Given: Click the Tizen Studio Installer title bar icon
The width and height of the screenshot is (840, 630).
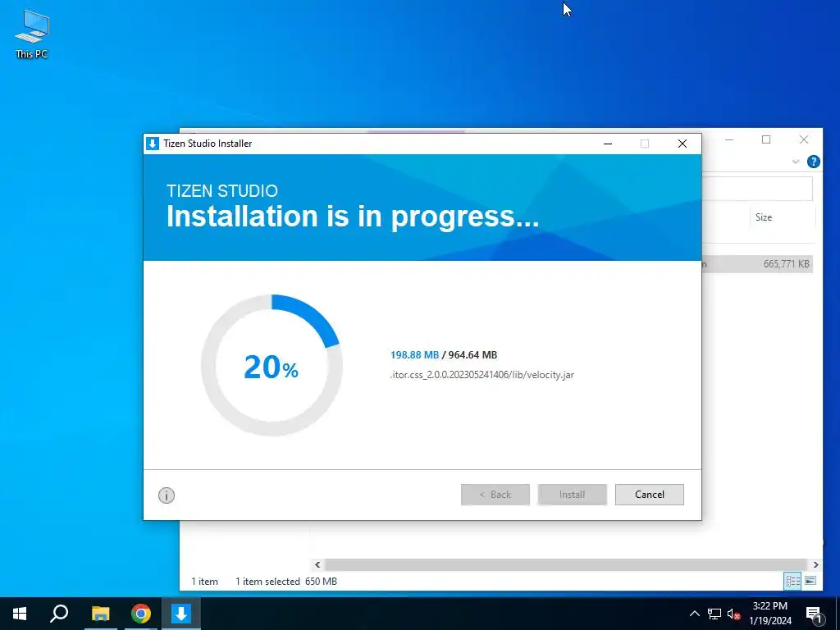Looking at the screenshot, I should (x=153, y=144).
